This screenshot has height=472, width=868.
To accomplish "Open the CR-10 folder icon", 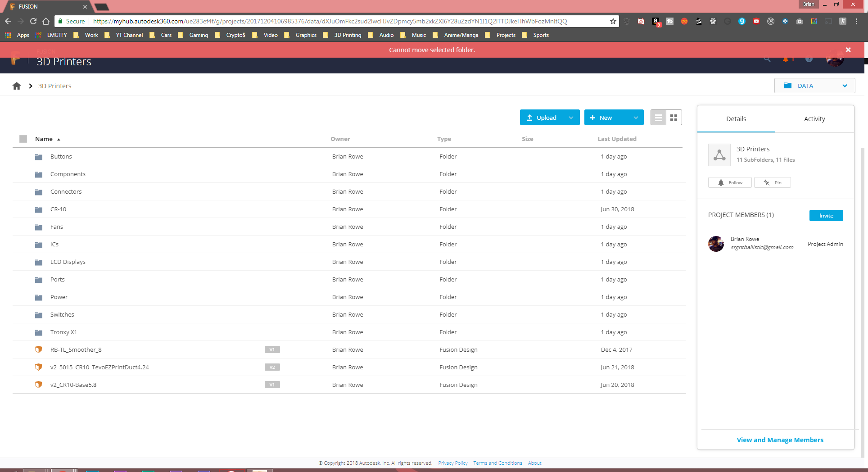I will coord(39,209).
